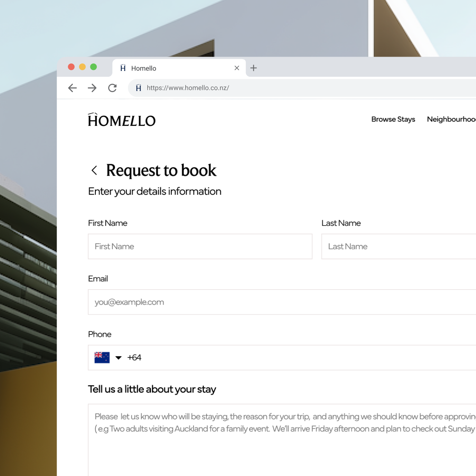
Task: Click the 'Enter your details information' subtitle
Action: click(x=155, y=191)
